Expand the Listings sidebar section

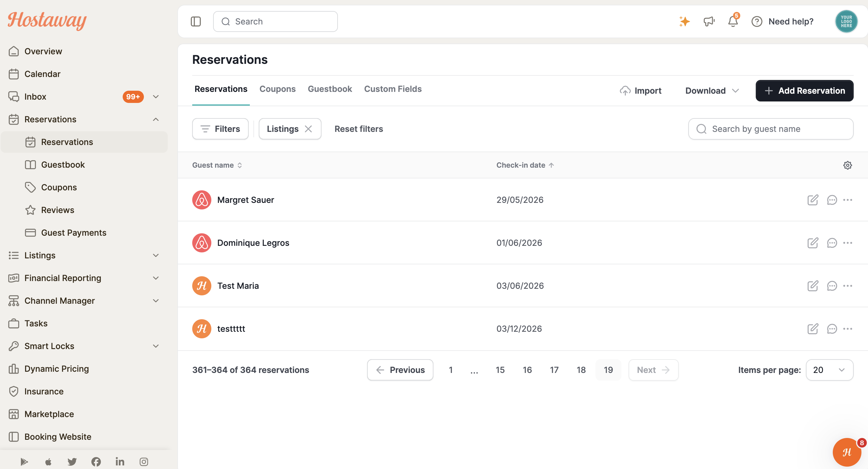[x=156, y=255]
